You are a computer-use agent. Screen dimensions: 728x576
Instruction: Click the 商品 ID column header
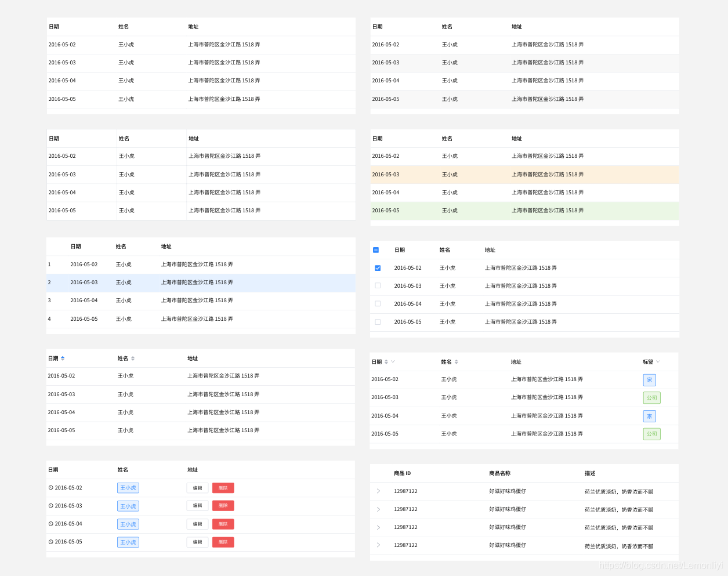402,473
